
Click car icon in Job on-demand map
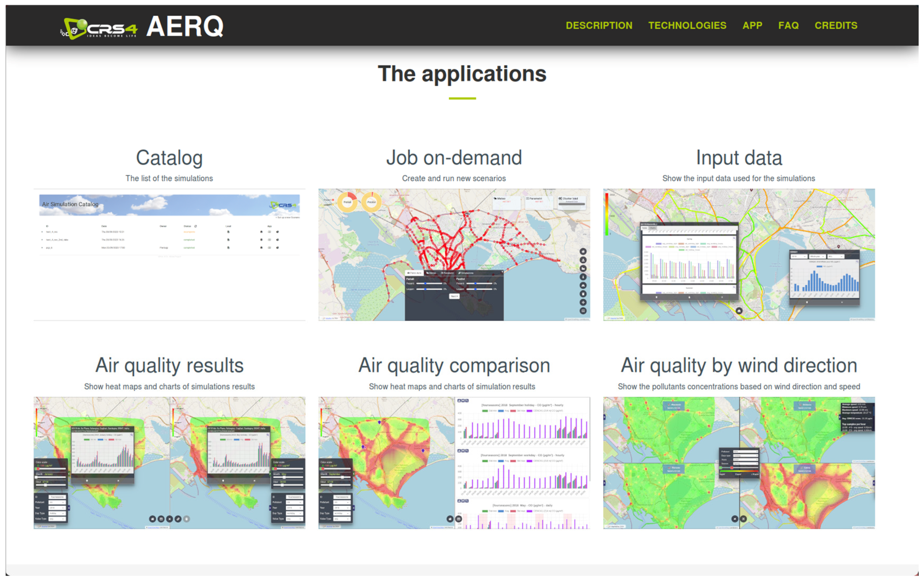click(x=583, y=285)
